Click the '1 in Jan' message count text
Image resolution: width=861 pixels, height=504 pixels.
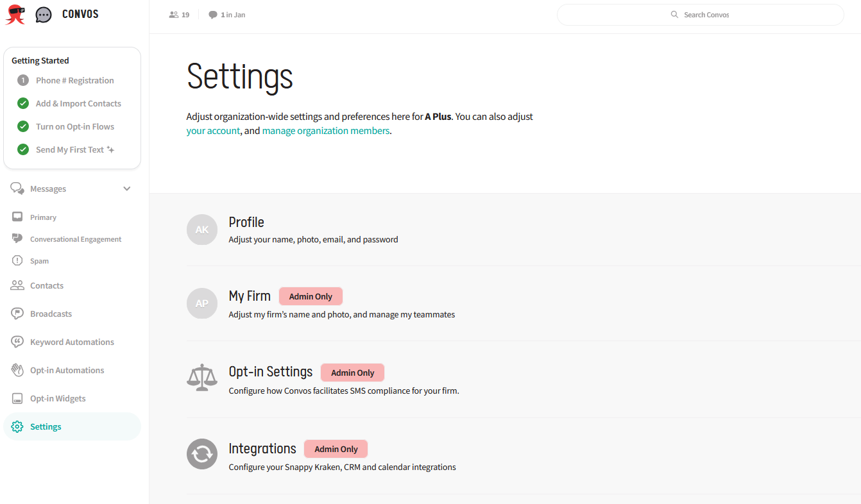233,15
